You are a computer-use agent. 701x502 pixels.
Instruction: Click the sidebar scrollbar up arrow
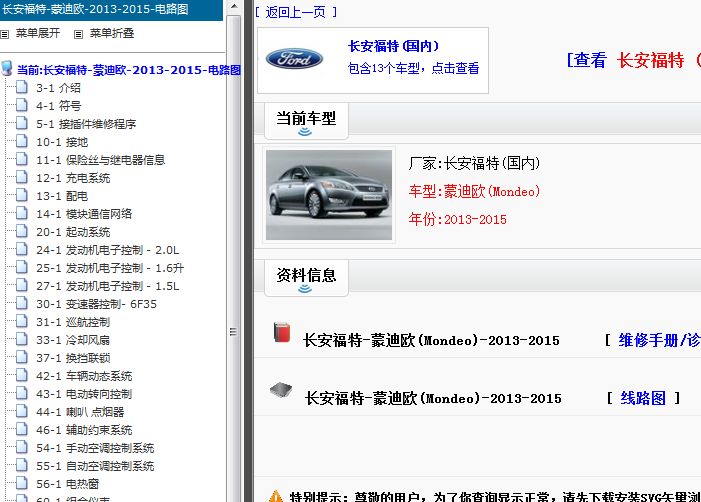point(234,6)
